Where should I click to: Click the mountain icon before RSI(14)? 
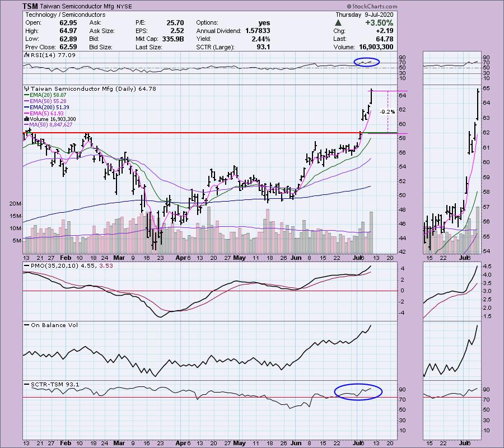26,55
